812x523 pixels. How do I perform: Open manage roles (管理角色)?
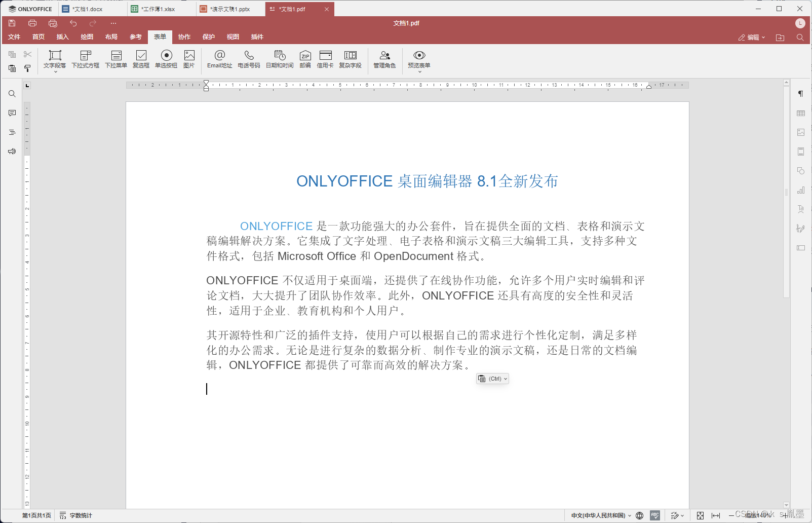coord(384,59)
